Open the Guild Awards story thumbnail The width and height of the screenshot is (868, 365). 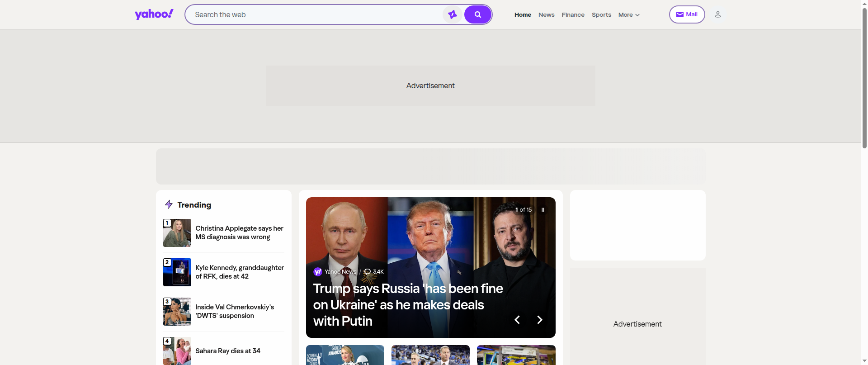click(345, 355)
